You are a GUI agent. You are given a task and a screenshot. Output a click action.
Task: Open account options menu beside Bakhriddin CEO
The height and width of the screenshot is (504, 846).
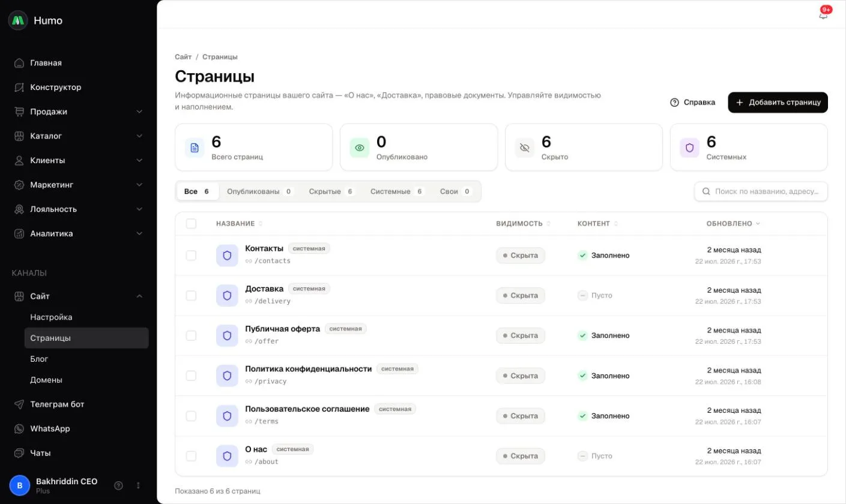pyautogui.click(x=138, y=485)
